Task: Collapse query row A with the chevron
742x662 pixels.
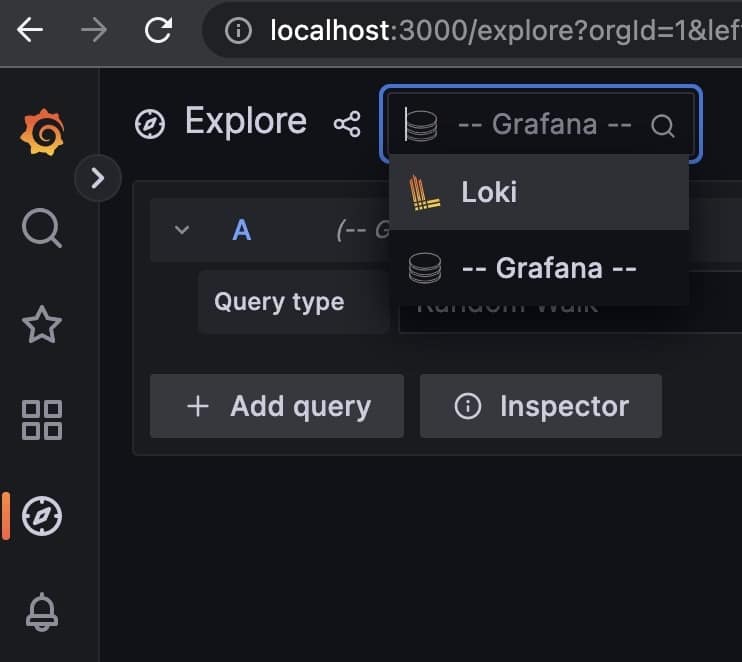Action: pyautogui.click(x=182, y=230)
